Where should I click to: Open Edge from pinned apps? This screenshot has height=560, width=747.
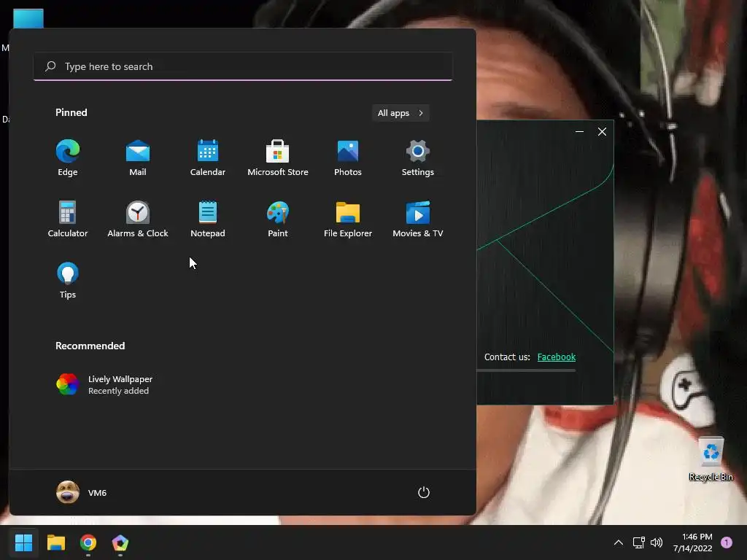coord(68,158)
